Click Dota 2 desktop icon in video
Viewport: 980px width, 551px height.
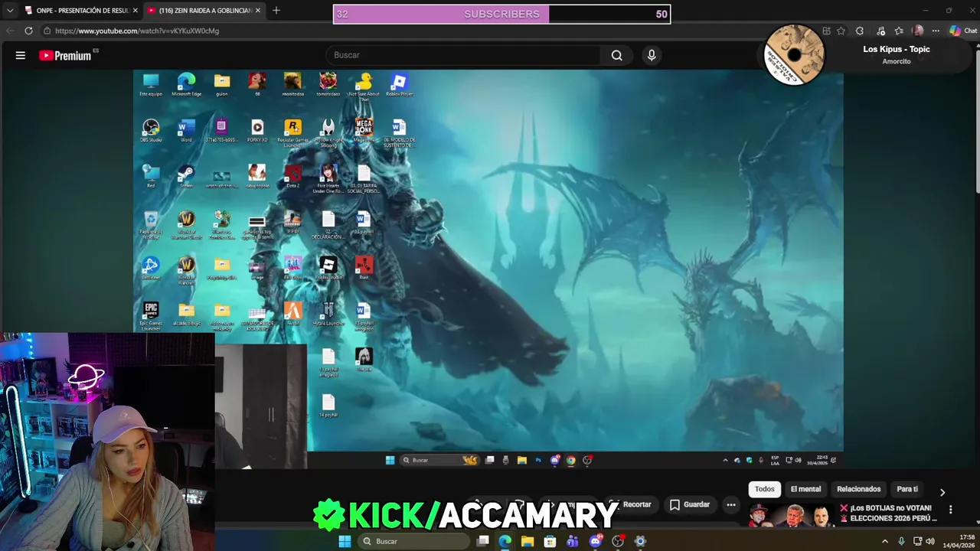click(x=292, y=176)
